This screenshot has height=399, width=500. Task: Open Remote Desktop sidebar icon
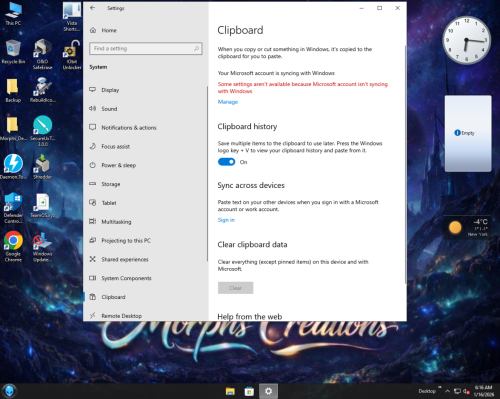click(93, 315)
